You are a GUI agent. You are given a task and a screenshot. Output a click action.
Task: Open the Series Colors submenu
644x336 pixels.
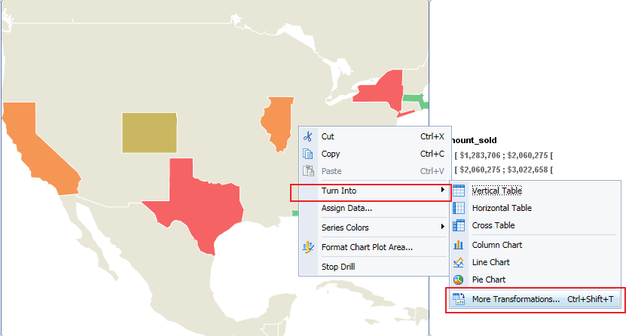click(374, 228)
